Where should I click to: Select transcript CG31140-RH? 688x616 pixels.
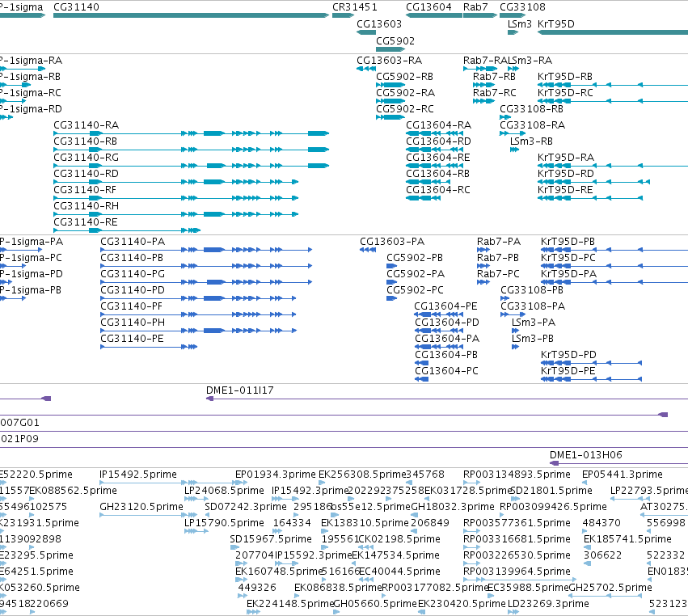(x=175, y=214)
